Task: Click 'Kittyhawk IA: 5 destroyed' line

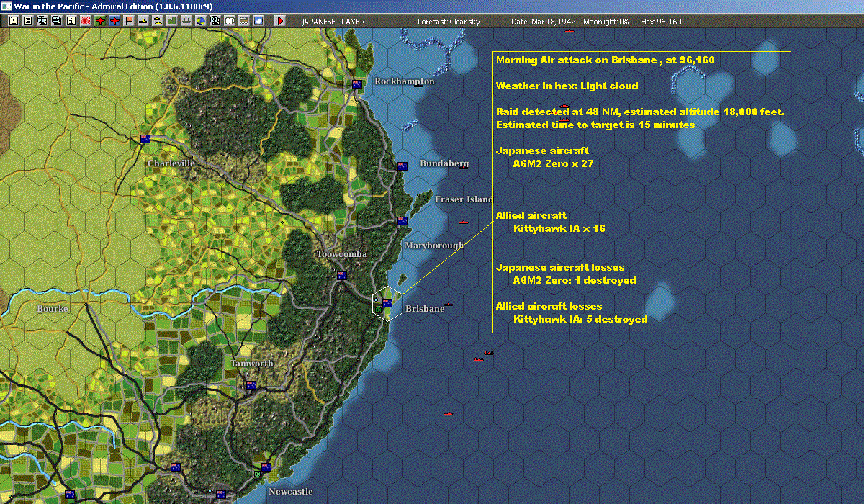Action: click(x=580, y=319)
